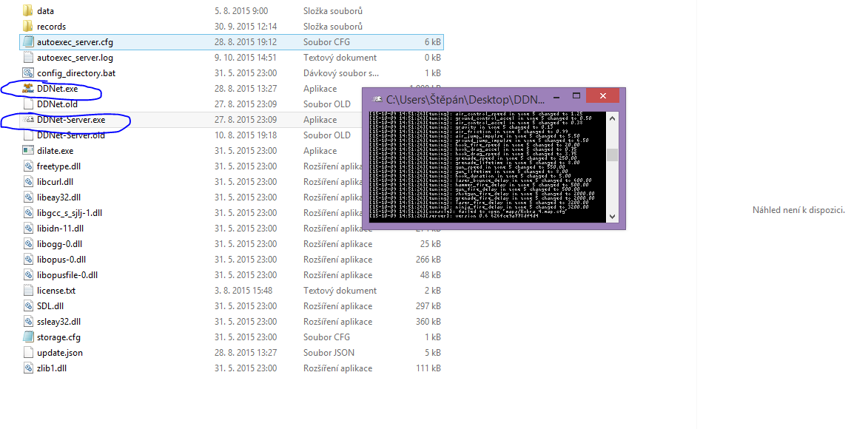Click the freetype.dll library icon
Screen dimensions: 868x429
tap(28, 166)
